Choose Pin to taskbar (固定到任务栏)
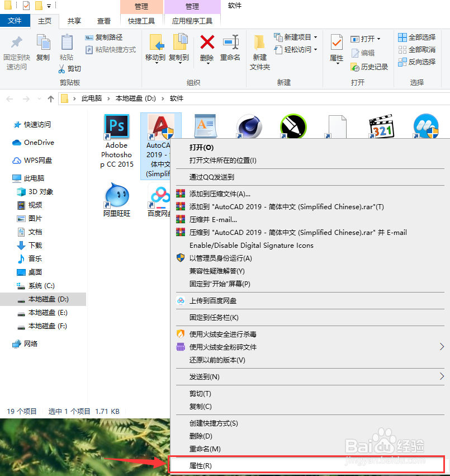 [x=310, y=318]
